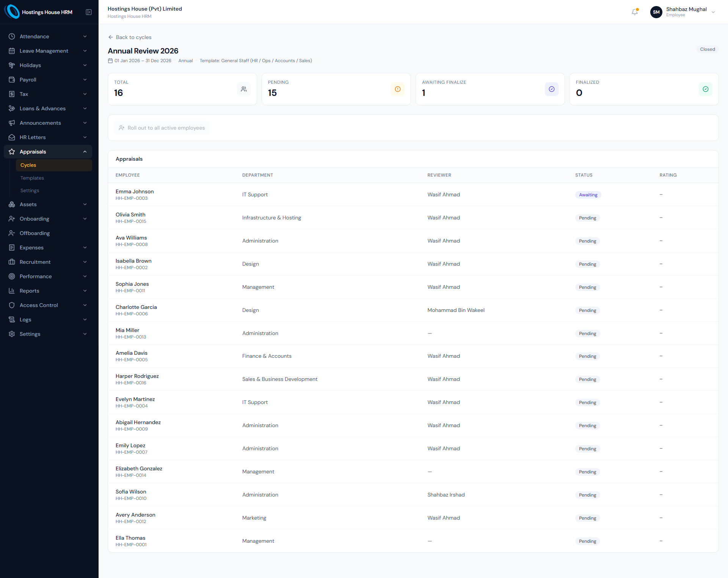Click the Finance & Accounts cell
The height and width of the screenshot is (578, 728).
tap(267, 356)
